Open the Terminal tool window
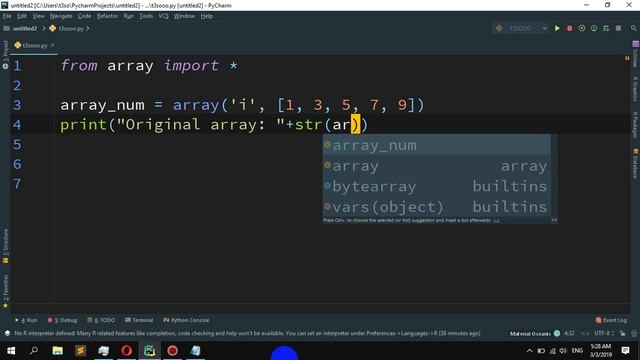Viewport: 640px width, 360px height. coord(139,320)
